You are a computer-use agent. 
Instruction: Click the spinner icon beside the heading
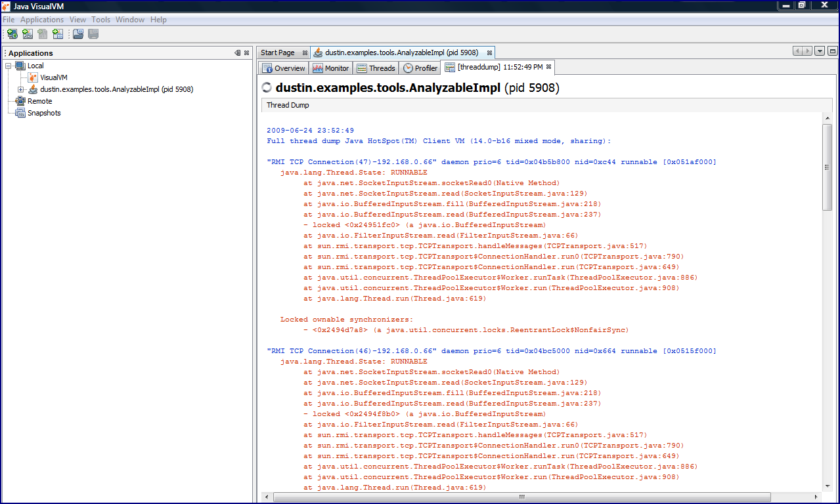pyautogui.click(x=267, y=88)
